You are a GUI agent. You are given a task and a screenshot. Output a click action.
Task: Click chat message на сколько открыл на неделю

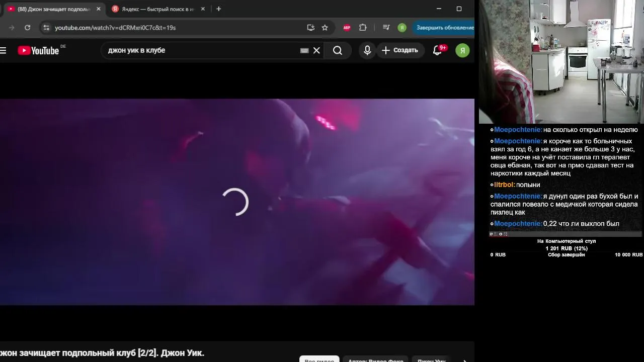pyautogui.click(x=590, y=129)
